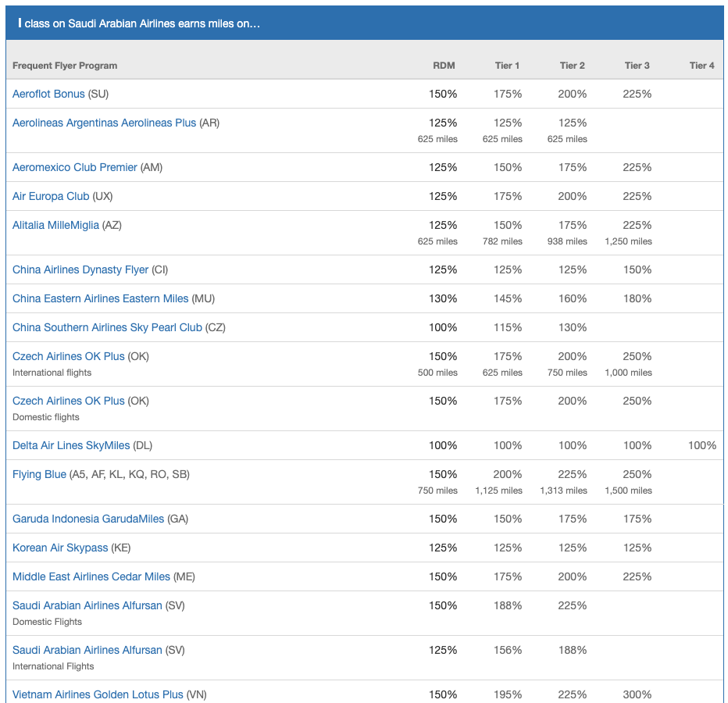
Task: Click Air Europa Tier 2 value 200%
Action: pyautogui.click(x=573, y=196)
